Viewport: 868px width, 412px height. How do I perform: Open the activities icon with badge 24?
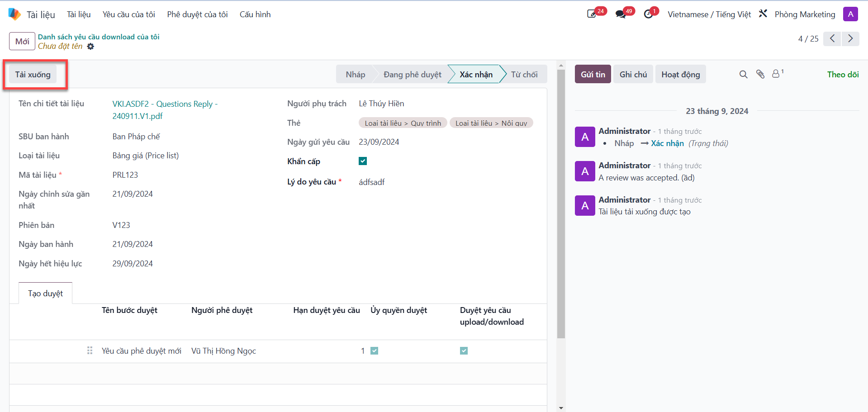tap(592, 14)
